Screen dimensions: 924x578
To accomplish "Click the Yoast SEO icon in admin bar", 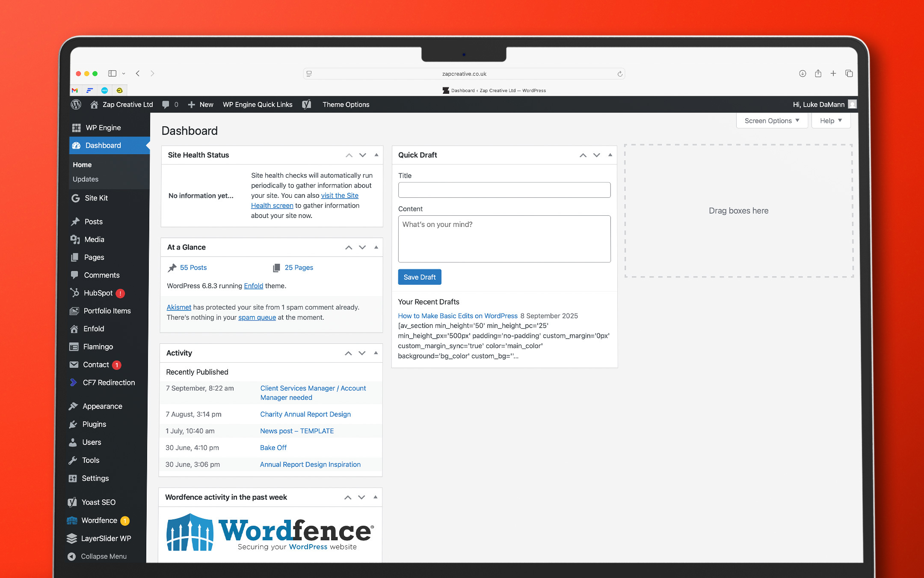I will point(307,104).
